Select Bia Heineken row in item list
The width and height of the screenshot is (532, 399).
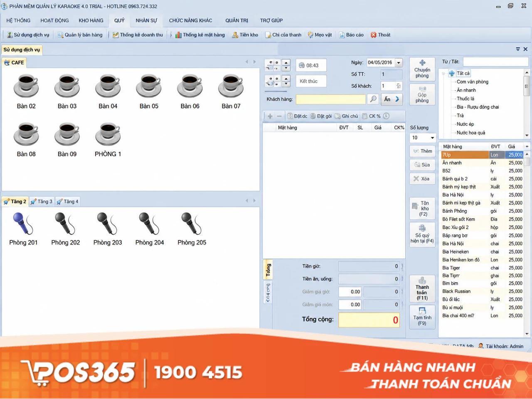482,252
